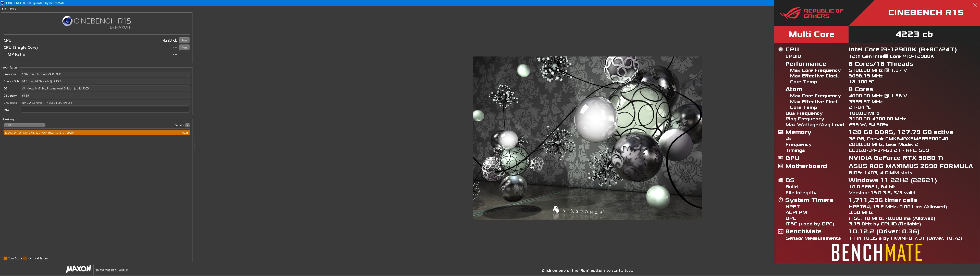
Task: Click into the Info text field
Action: pyautogui.click(x=105, y=110)
